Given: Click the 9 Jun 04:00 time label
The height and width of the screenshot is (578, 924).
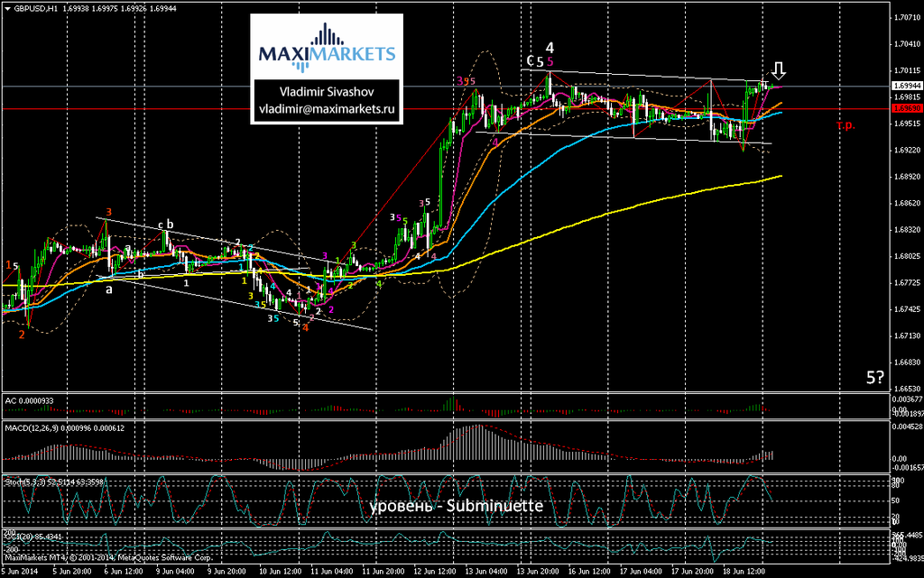Looking at the screenshot, I should pyautogui.click(x=175, y=571).
